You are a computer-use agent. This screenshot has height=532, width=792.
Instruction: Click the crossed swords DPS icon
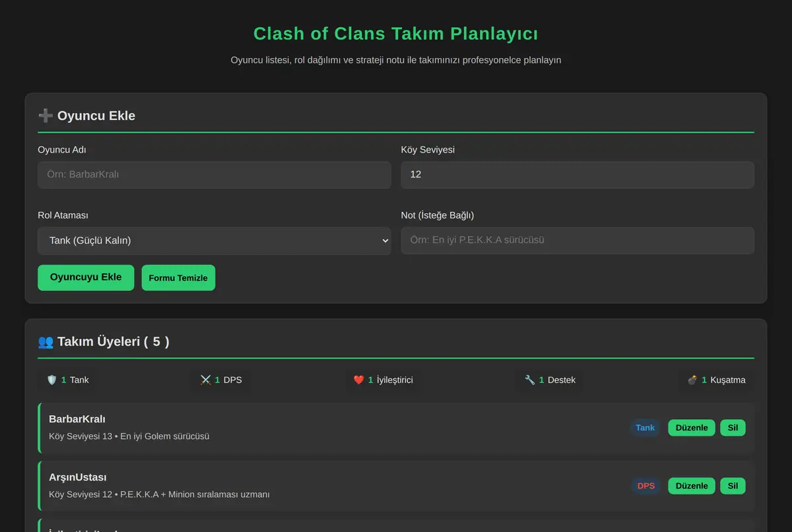[x=205, y=380]
